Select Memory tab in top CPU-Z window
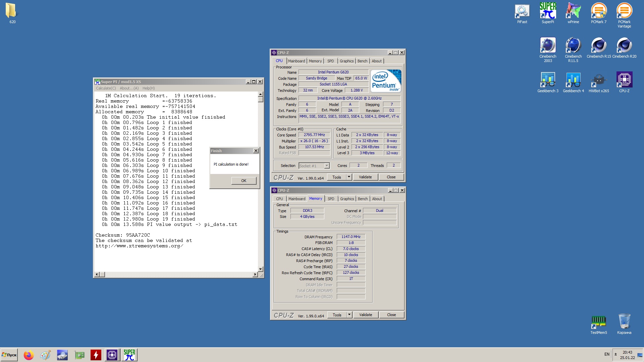Image resolution: width=644 pixels, height=362 pixels. click(315, 61)
